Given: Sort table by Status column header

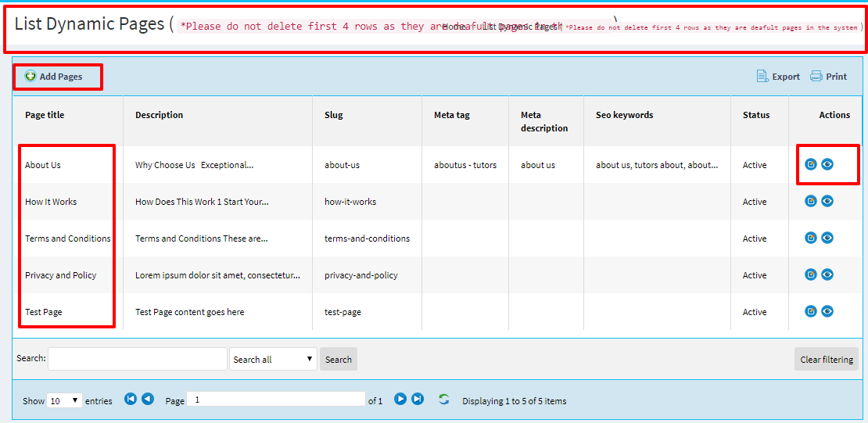Looking at the screenshot, I should [x=755, y=115].
